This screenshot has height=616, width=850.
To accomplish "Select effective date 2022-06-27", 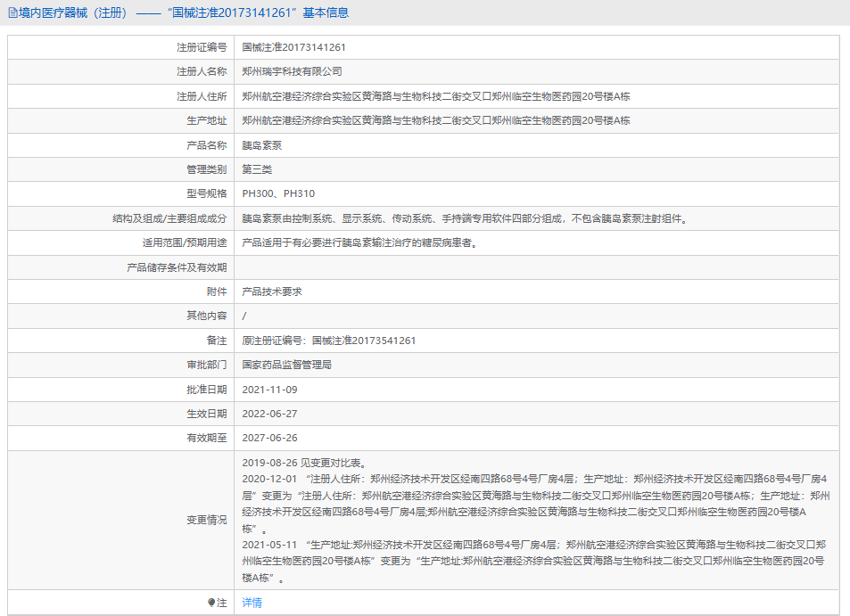I will 270,414.
